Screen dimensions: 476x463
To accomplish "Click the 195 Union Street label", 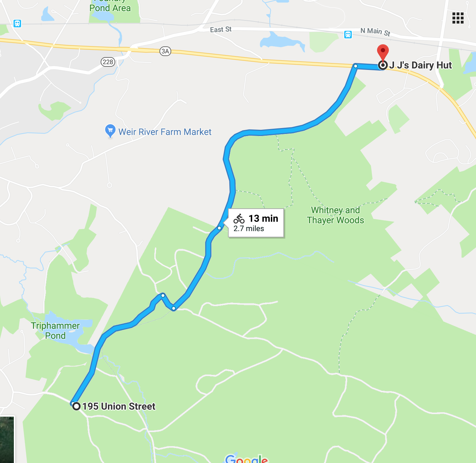I will [x=119, y=406].
